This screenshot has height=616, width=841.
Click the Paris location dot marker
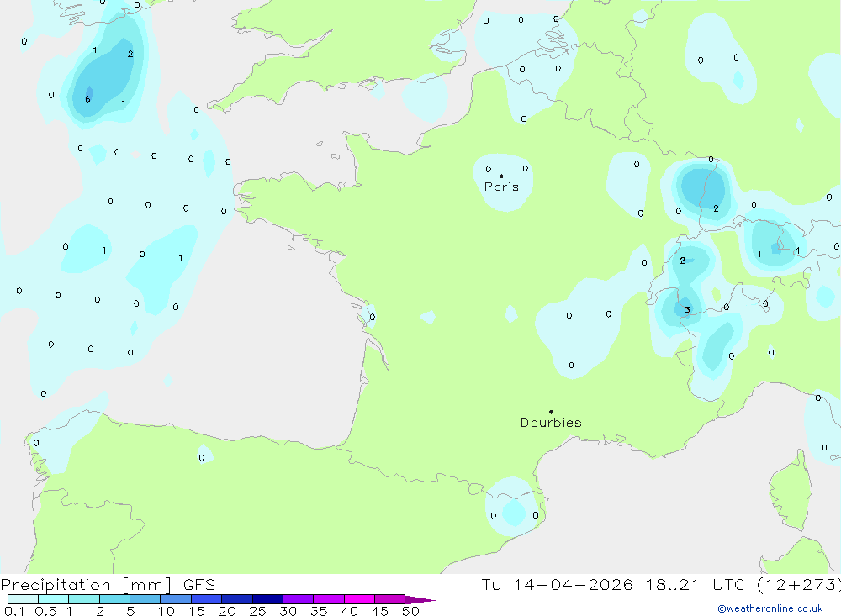501,176
